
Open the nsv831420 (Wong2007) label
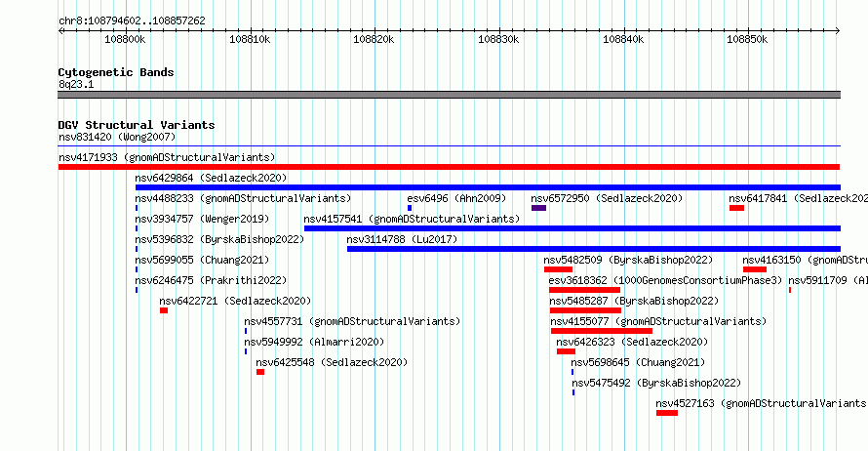coord(117,137)
